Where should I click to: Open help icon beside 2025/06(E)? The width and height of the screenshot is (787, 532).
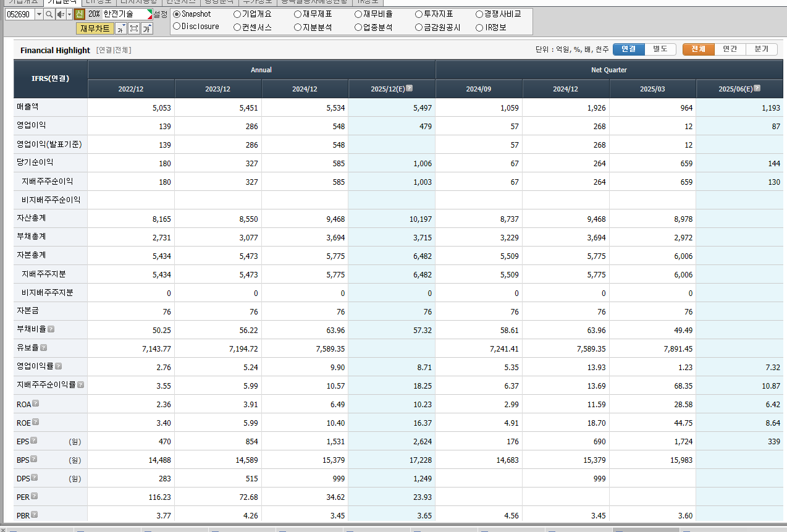click(x=757, y=88)
